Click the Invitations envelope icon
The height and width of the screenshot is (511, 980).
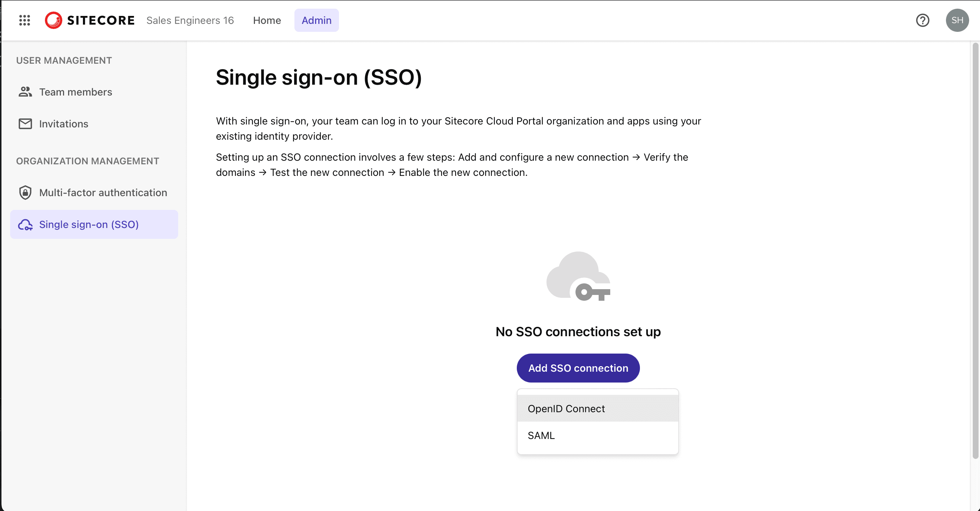[x=25, y=123]
